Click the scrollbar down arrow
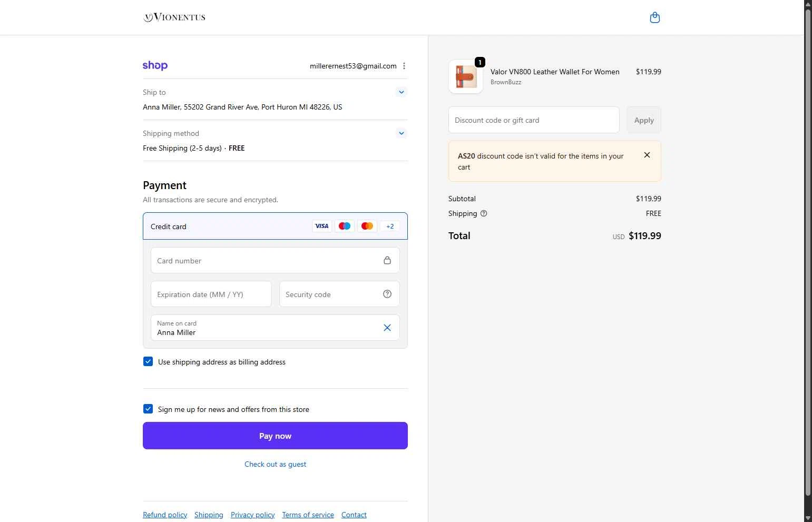This screenshot has width=812, height=522. [808, 518]
